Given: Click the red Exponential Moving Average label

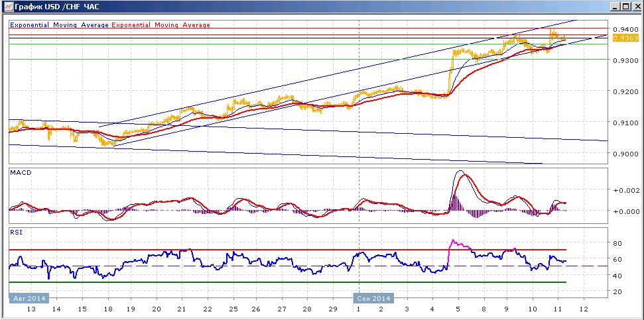Looking at the screenshot, I should [x=161, y=25].
